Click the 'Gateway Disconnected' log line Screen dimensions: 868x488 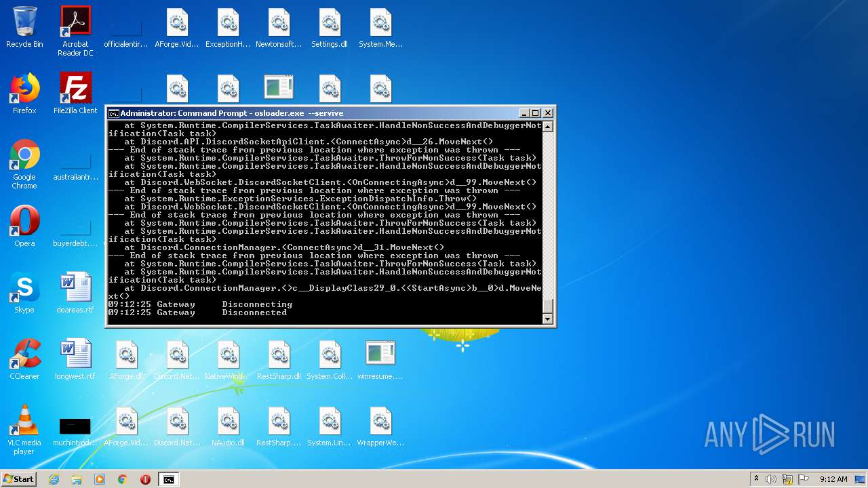click(x=197, y=312)
